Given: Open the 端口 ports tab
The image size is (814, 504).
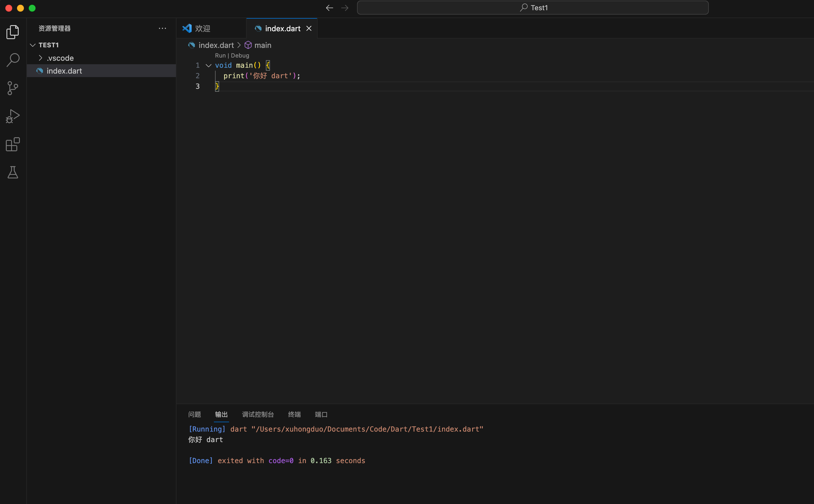Looking at the screenshot, I should point(321,414).
